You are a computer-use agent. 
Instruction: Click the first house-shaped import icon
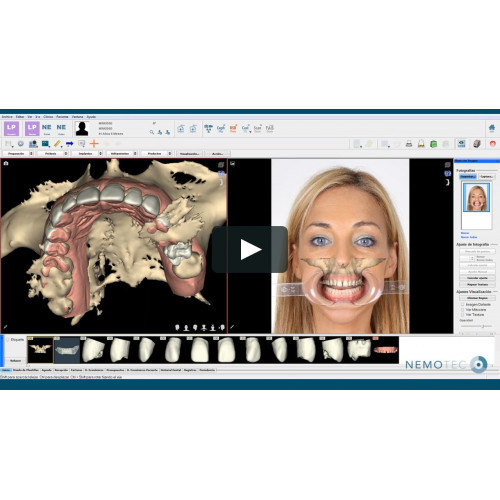181,129
